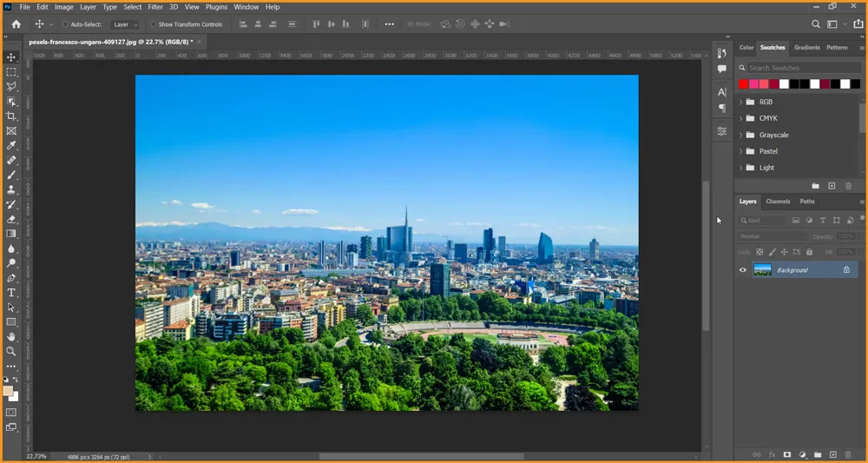Select the Pen tool
The height and width of the screenshot is (463, 868).
coord(11,278)
